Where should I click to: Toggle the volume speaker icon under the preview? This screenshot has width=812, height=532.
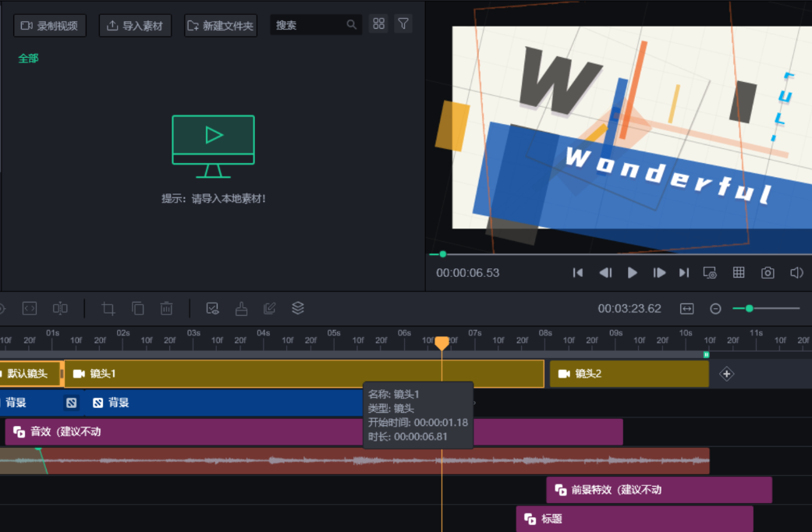tap(796, 272)
